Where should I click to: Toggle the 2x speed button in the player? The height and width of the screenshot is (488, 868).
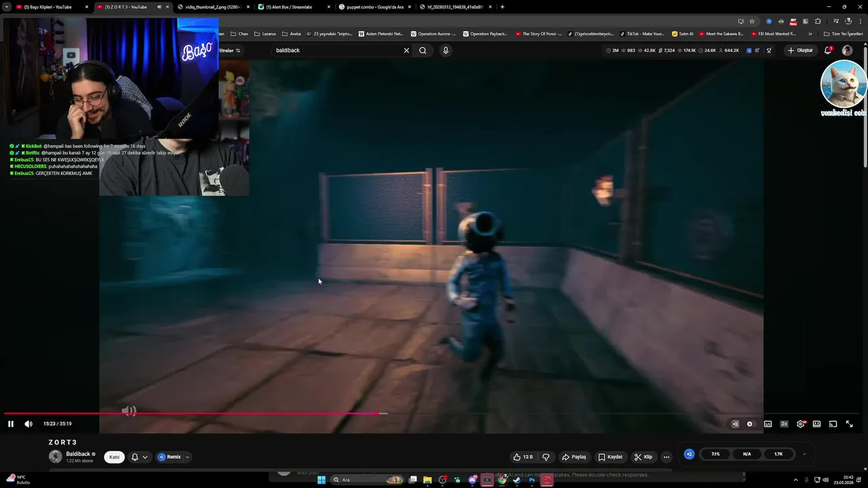pos(784,424)
